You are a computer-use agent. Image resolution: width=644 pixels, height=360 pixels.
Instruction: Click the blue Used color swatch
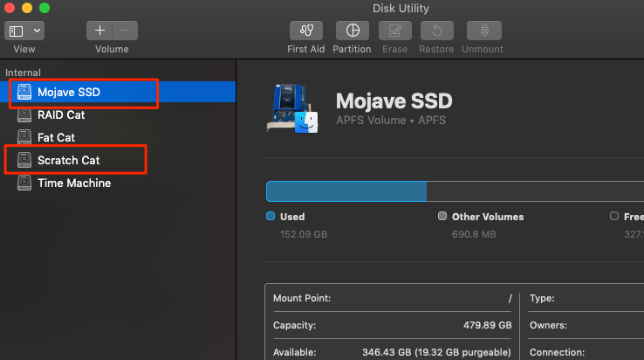click(x=271, y=216)
